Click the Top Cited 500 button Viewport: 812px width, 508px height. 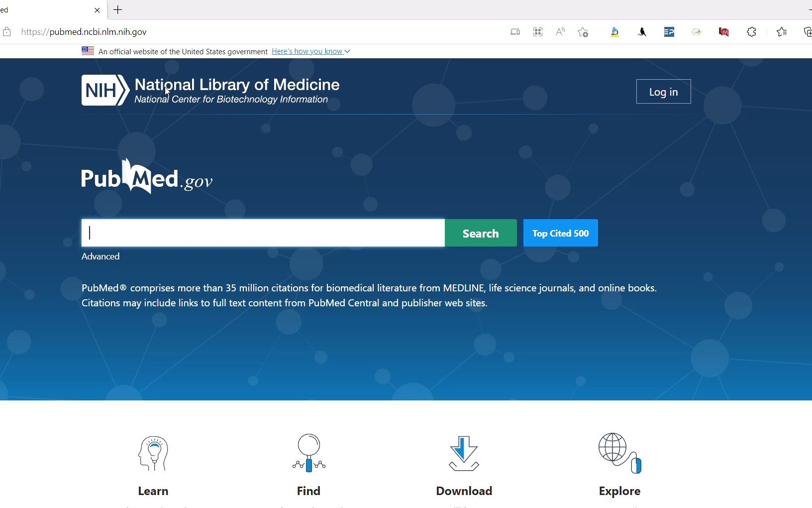561,233
